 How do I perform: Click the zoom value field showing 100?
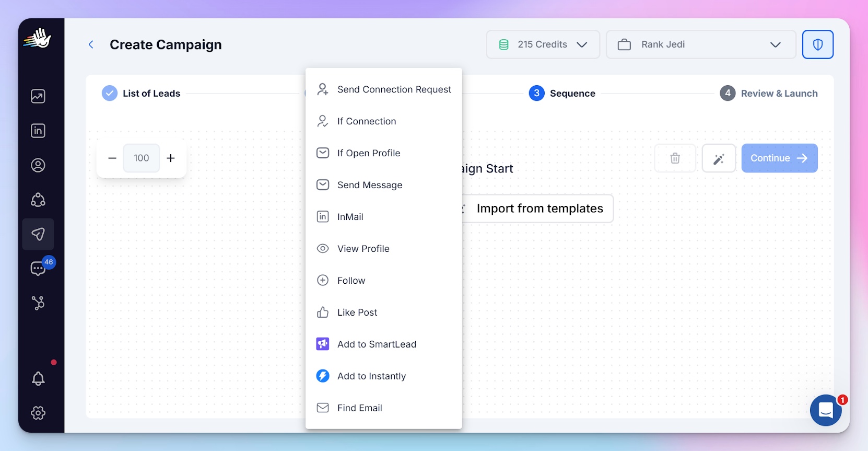(x=142, y=158)
